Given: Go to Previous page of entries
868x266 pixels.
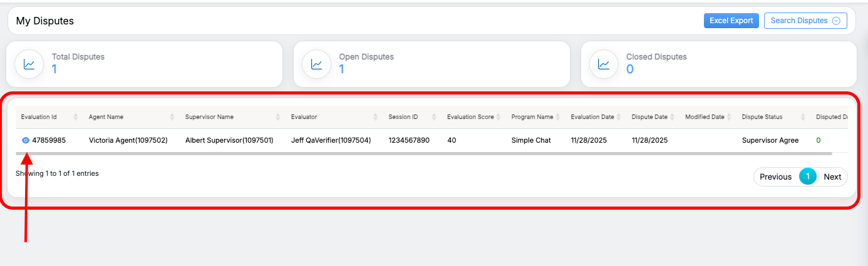Looking at the screenshot, I should click(x=775, y=177).
